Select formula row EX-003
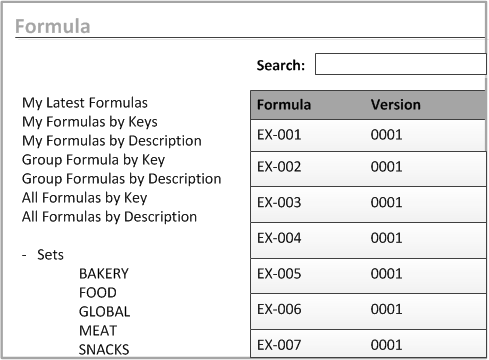This screenshot has height=360, width=489. tap(368, 204)
